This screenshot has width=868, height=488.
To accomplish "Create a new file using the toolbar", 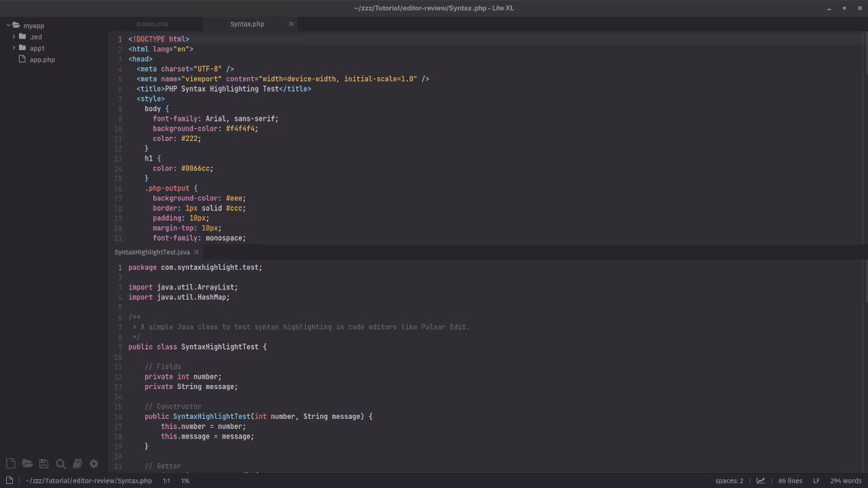I will point(10,463).
